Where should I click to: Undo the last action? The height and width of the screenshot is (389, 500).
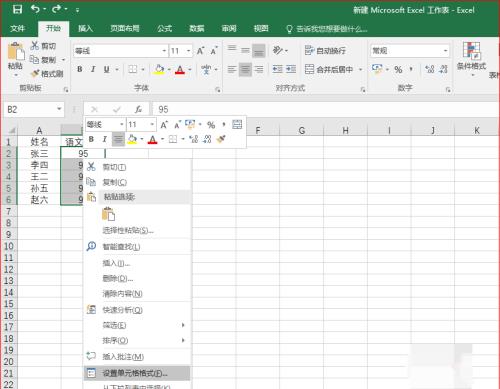[x=35, y=9]
